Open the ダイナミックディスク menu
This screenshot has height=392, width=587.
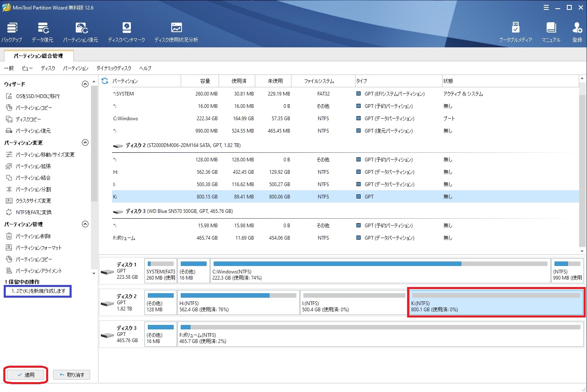point(114,68)
